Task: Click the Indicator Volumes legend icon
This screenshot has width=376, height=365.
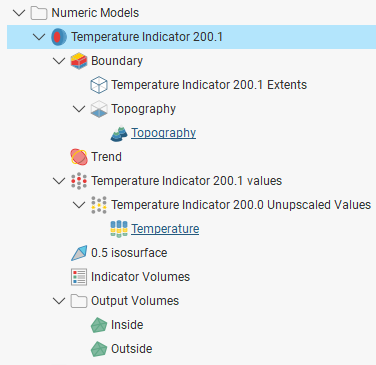Action: (79, 277)
